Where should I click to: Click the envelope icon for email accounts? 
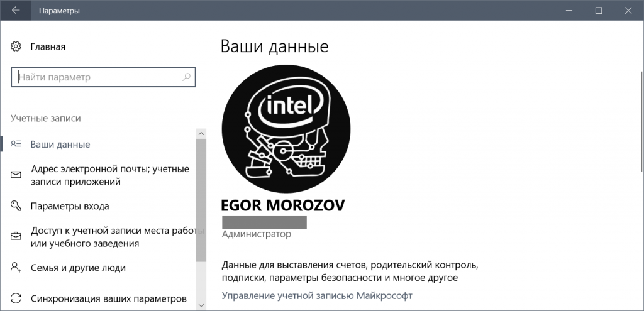click(x=16, y=175)
